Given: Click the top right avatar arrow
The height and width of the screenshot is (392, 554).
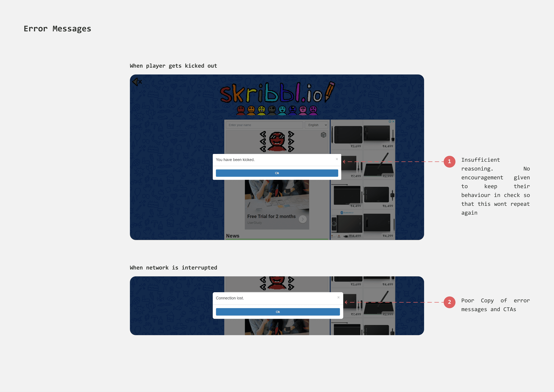Looking at the screenshot, I should click(291, 134).
